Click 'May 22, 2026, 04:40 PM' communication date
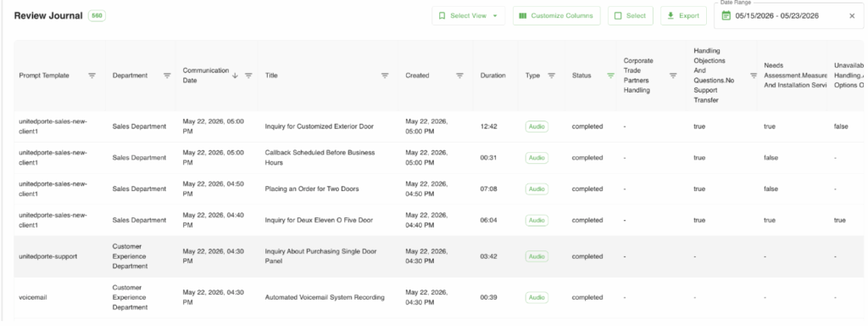868x326 pixels. pyautogui.click(x=213, y=220)
